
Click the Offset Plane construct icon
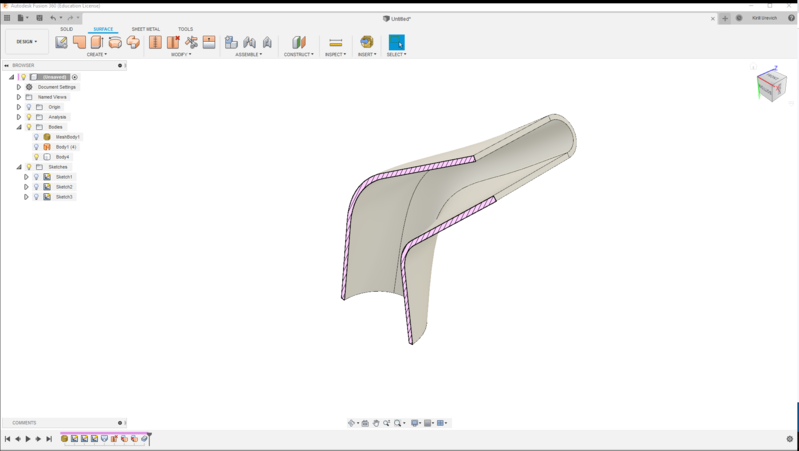pos(299,42)
